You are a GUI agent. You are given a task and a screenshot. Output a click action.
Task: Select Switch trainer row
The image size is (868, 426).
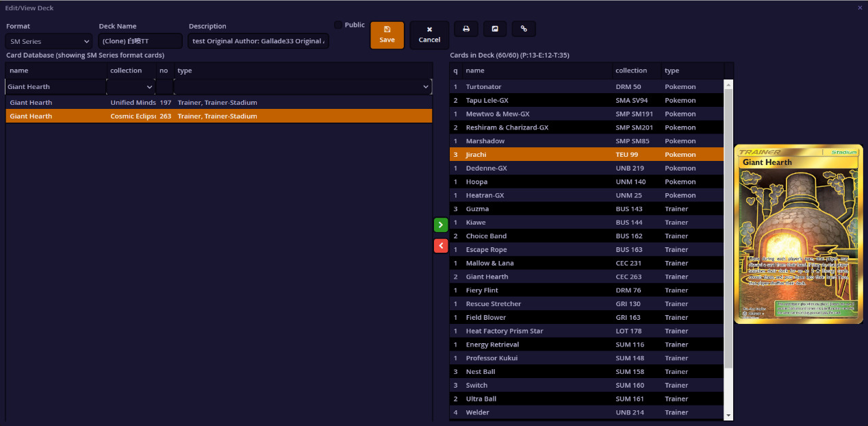click(x=587, y=385)
